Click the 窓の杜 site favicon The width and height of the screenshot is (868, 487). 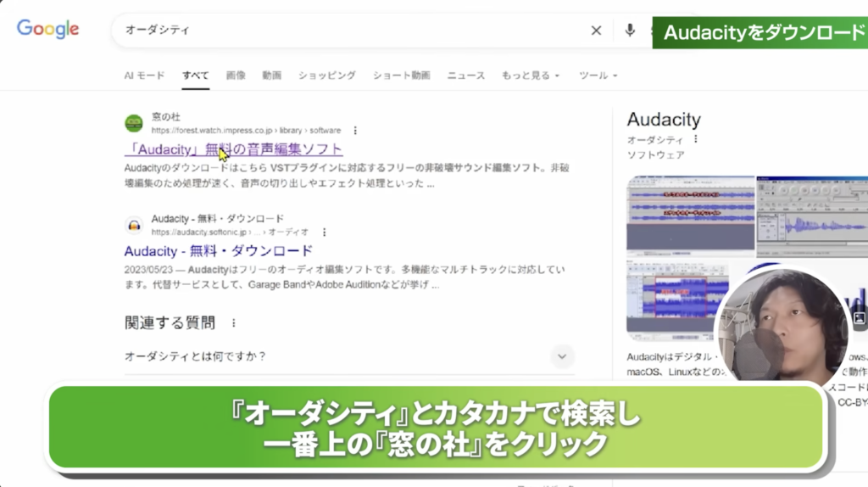(x=134, y=123)
